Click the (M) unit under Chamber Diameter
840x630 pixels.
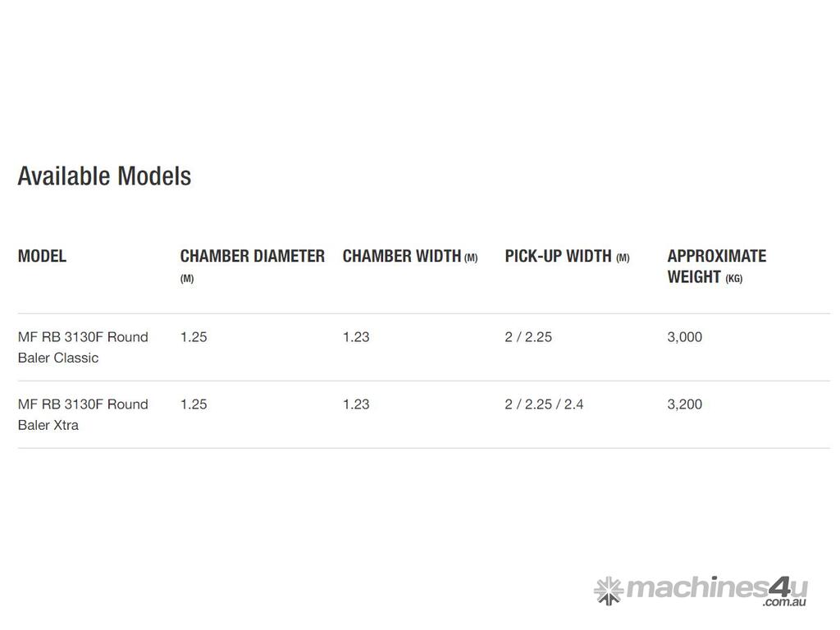(187, 279)
